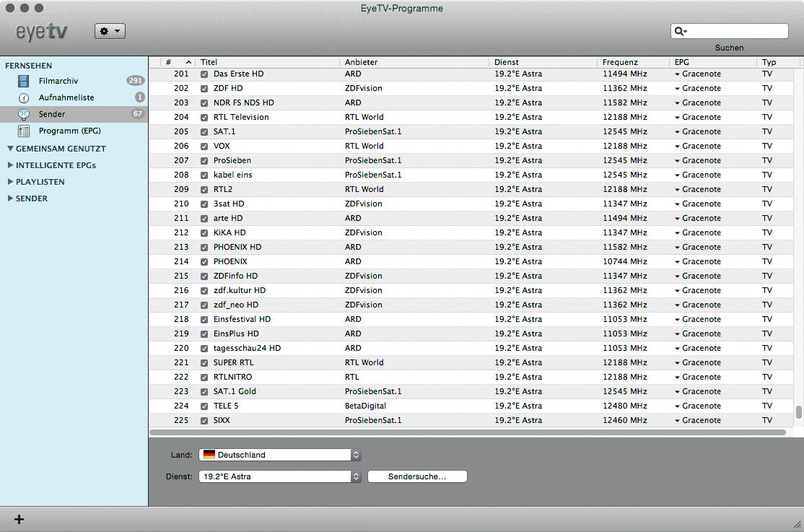Select the 3sat HD channel title
Viewport: 804px width, 532px height.
point(229,204)
